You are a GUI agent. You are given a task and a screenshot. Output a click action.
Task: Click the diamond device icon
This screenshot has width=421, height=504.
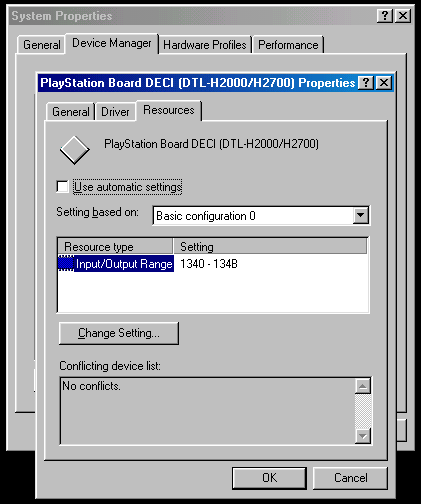click(75, 150)
